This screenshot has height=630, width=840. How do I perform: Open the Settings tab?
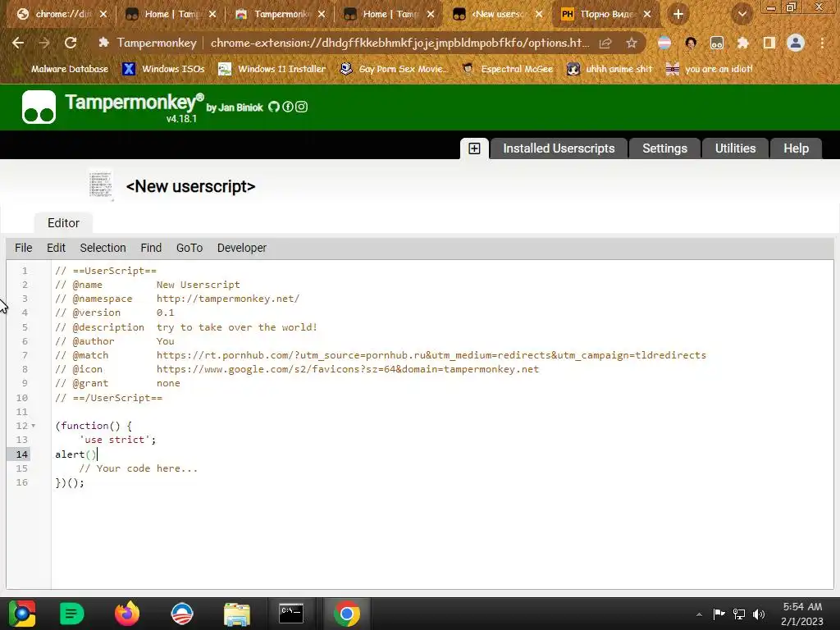[664, 148]
